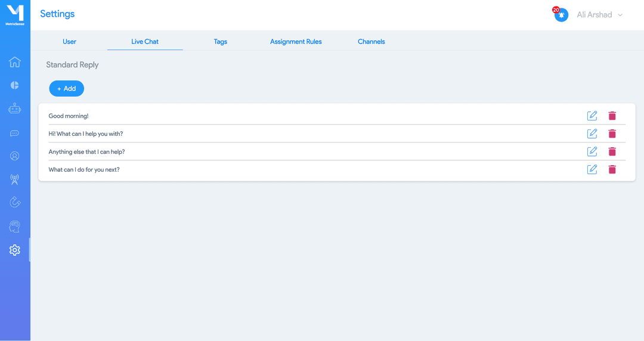Viewport: 644px width, 341px height.
Task: Open the chat bubble icon in sidebar
Action: (x=15, y=133)
